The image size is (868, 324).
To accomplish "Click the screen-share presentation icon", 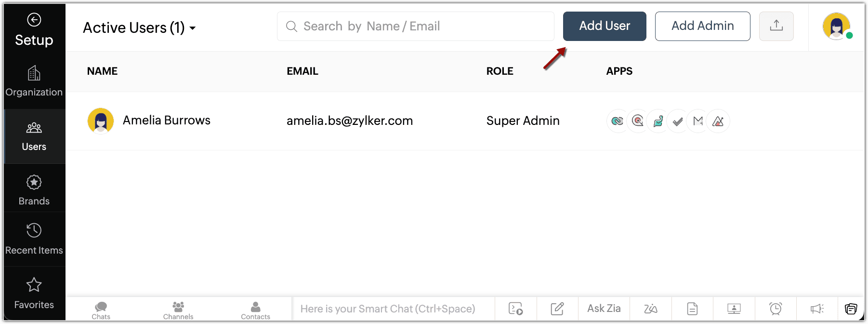I will [734, 309].
